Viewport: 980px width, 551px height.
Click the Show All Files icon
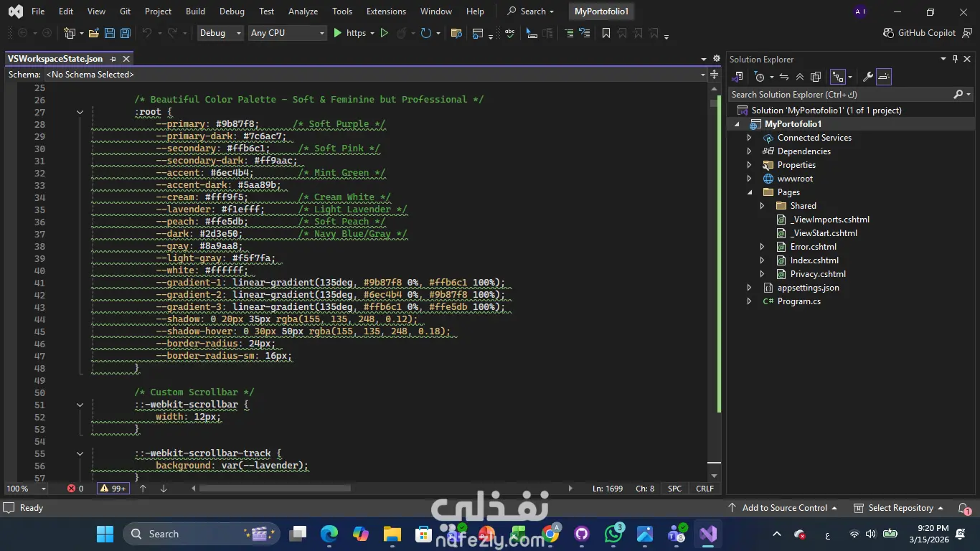816,77
